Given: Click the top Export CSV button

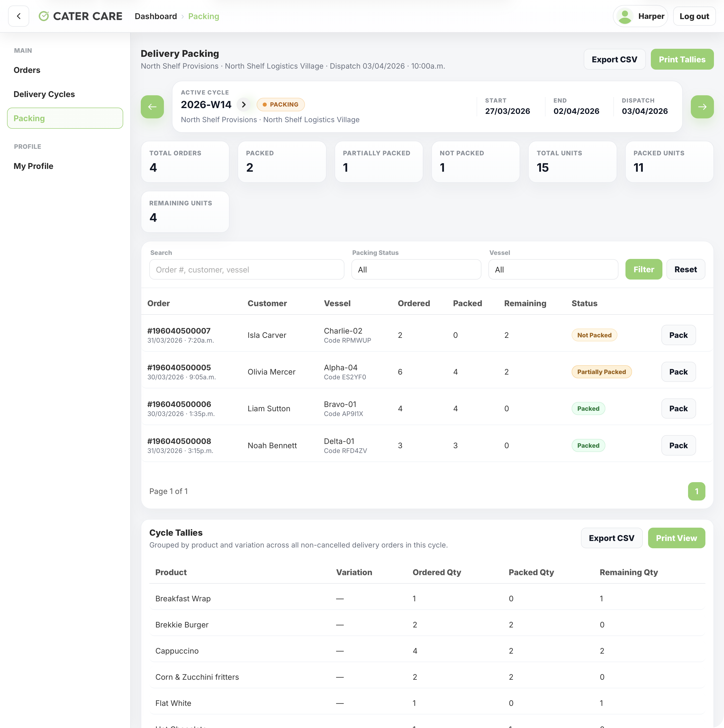Looking at the screenshot, I should tap(614, 59).
